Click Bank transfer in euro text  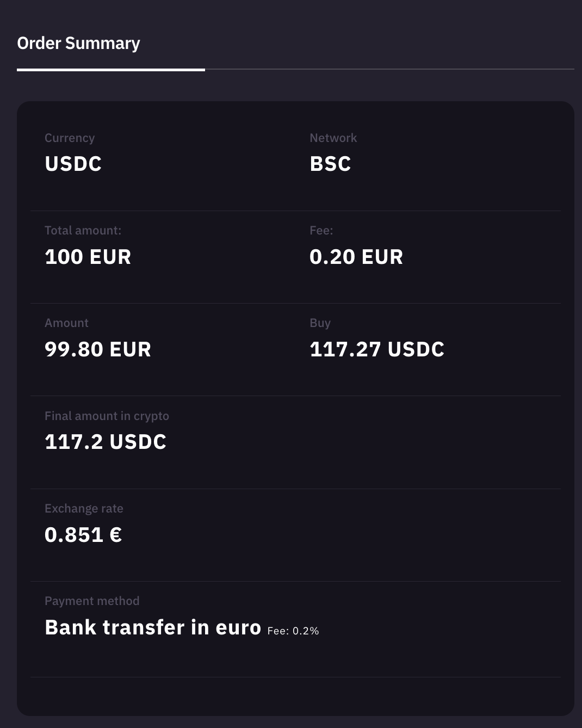tap(153, 627)
